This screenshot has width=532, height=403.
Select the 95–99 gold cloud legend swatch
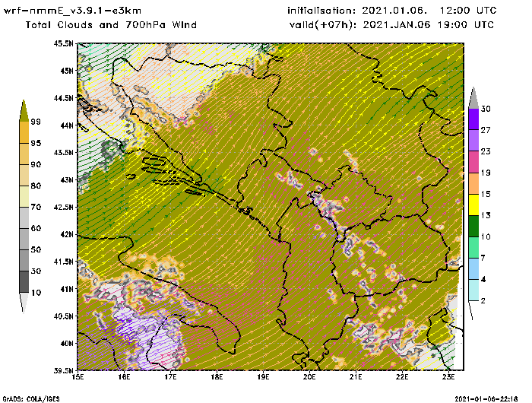coord(24,132)
